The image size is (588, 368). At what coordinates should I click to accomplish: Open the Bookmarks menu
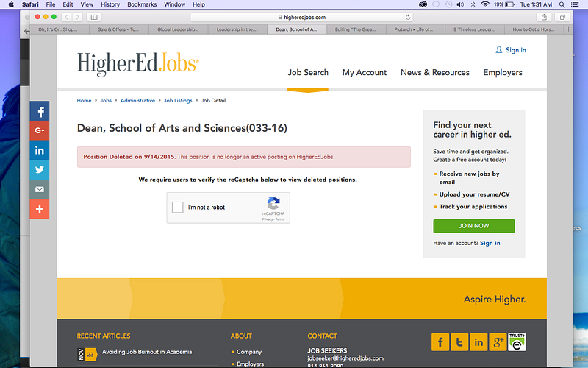pos(142,4)
